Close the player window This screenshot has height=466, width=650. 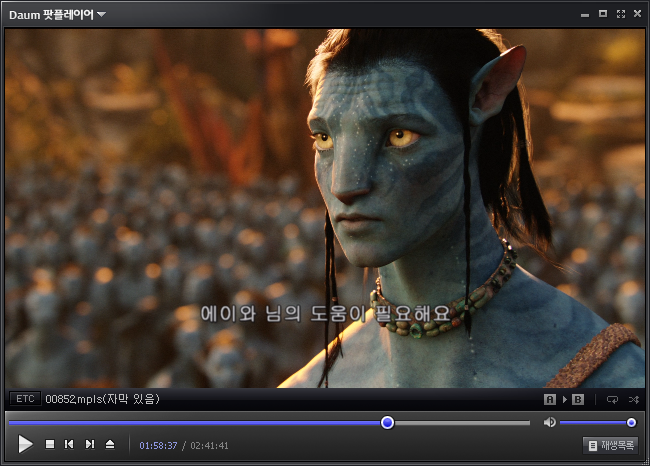coord(638,14)
